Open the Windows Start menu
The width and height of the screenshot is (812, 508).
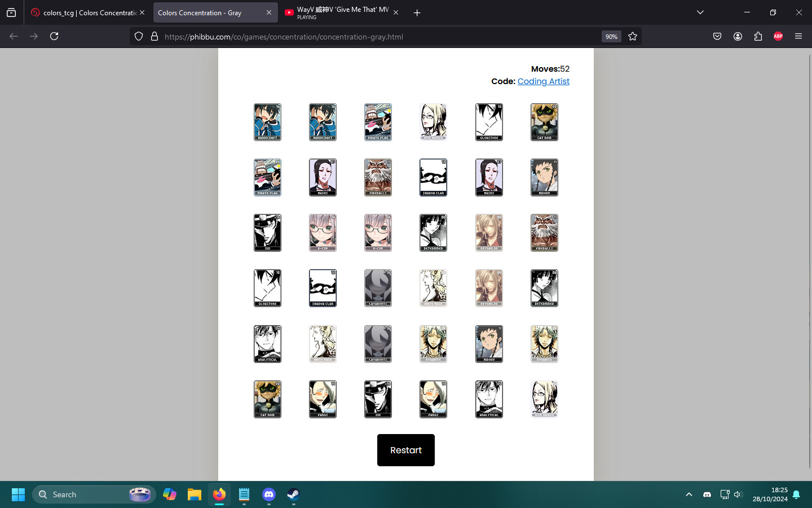click(x=18, y=494)
